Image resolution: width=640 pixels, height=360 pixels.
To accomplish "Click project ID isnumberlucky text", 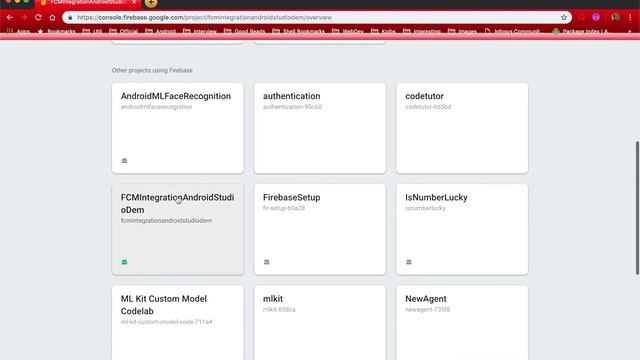I will [425, 208].
